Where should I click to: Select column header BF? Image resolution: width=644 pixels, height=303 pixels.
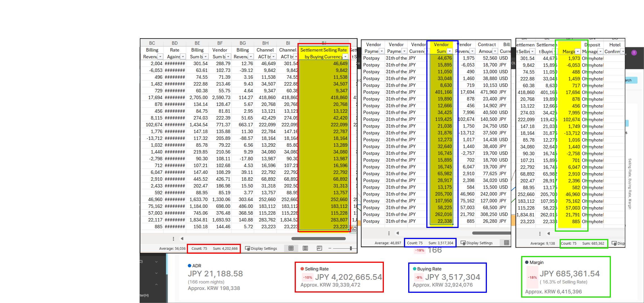pyautogui.click(x=220, y=43)
